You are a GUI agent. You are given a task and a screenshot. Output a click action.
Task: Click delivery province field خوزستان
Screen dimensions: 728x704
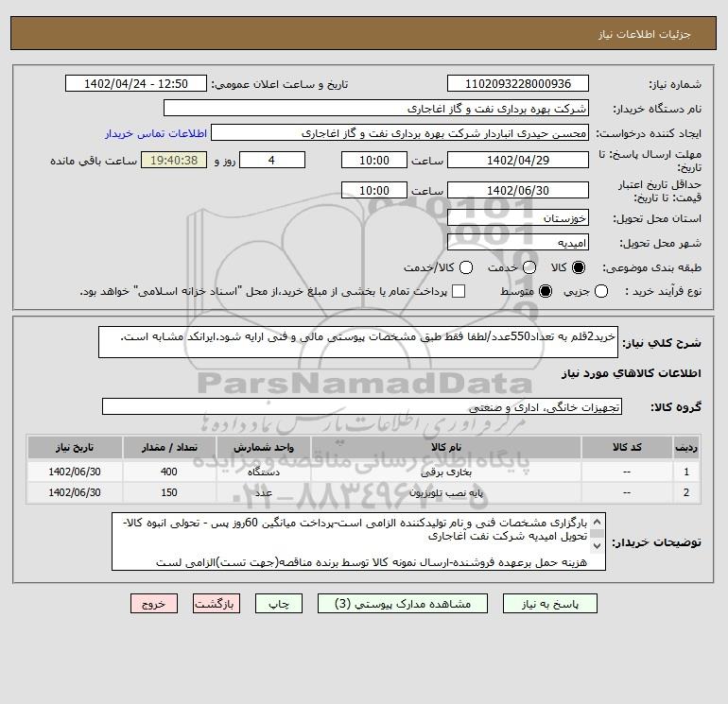pyautogui.click(x=518, y=218)
